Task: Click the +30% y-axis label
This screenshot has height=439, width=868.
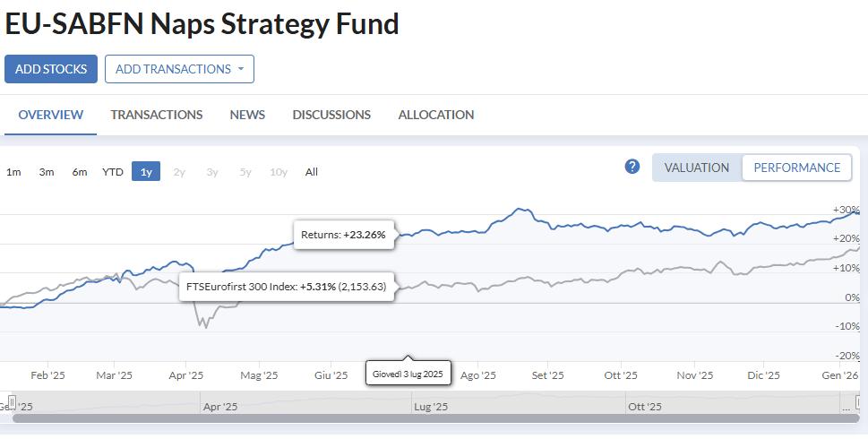Action: 846,211
